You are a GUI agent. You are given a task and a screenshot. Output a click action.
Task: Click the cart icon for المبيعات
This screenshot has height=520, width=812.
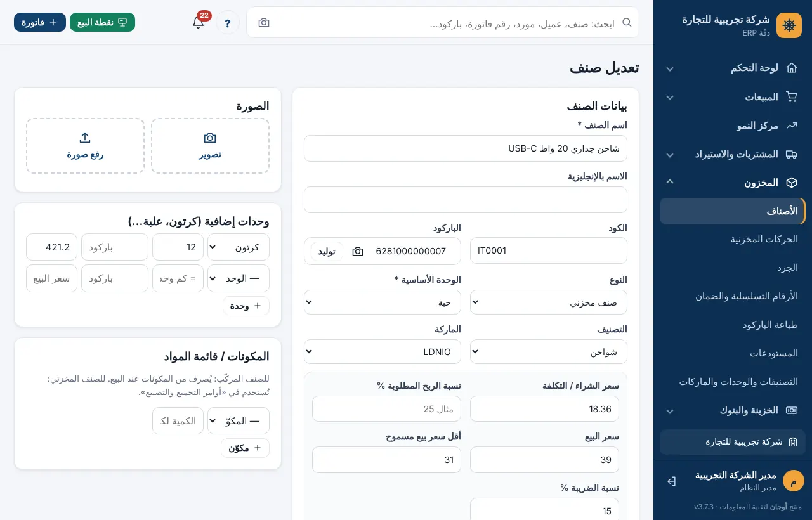(x=792, y=97)
